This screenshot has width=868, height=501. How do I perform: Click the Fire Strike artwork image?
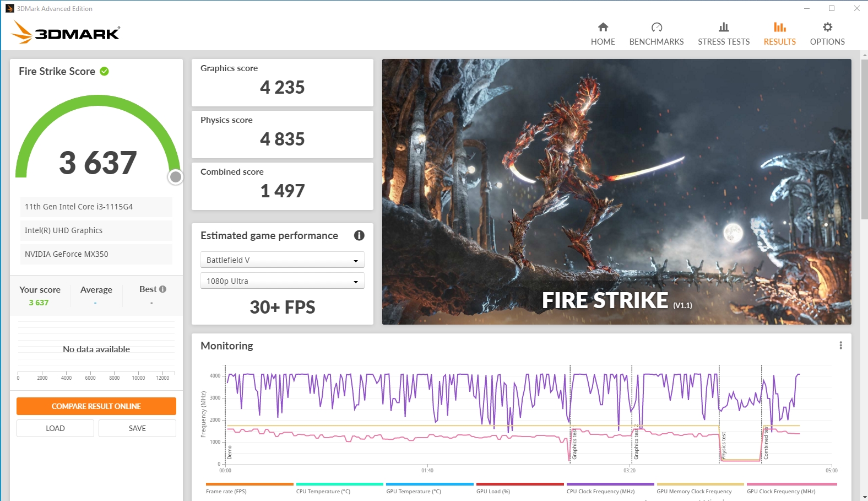pyautogui.click(x=617, y=192)
